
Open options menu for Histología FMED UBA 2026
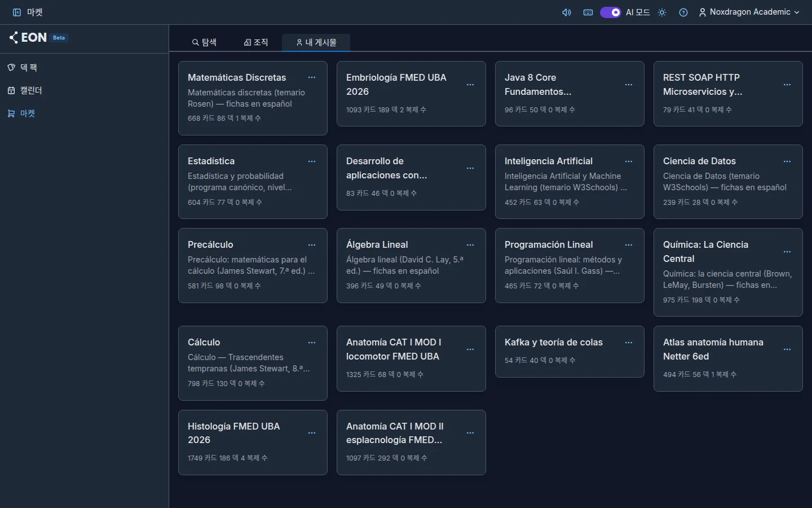pos(312,433)
